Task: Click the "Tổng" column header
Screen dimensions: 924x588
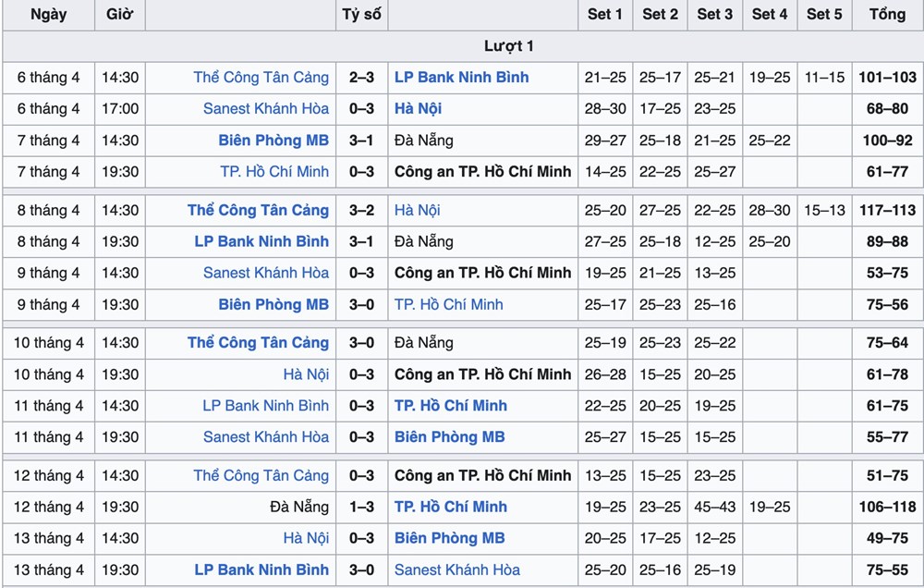Action: (887, 15)
